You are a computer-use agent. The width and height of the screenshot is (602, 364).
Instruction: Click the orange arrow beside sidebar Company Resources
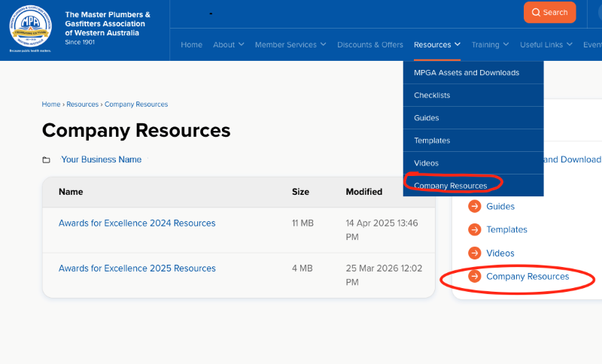(474, 277)
